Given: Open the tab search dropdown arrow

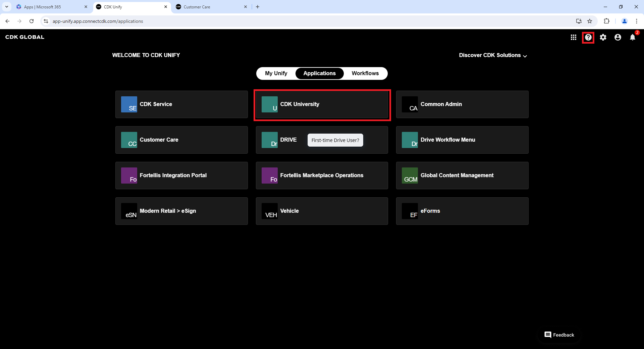Looking at the screenshot, I should [7, 7].
